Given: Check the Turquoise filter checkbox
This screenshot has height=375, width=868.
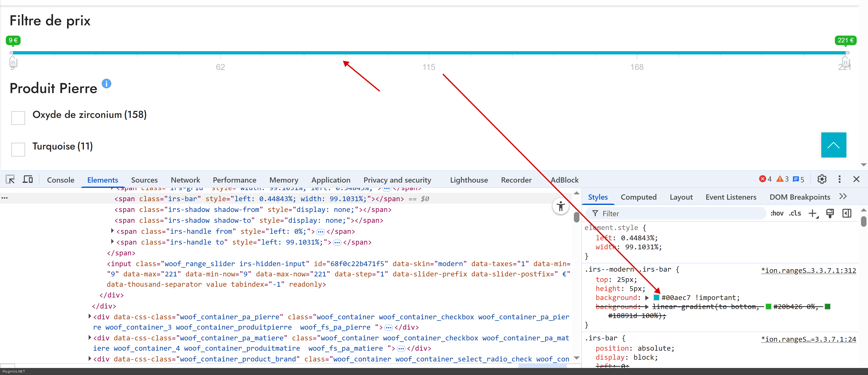Looking at the screenshot, I should point(18,149).
